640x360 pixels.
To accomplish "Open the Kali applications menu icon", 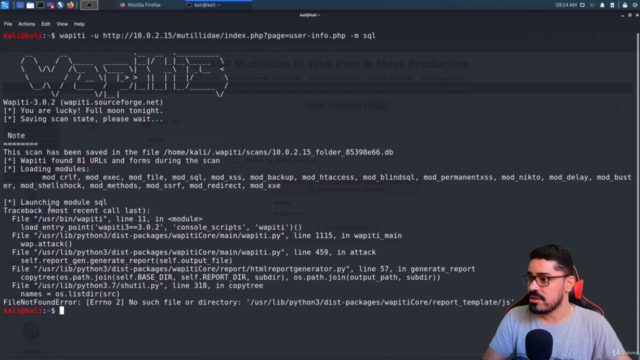I will [x=5, y=5].
